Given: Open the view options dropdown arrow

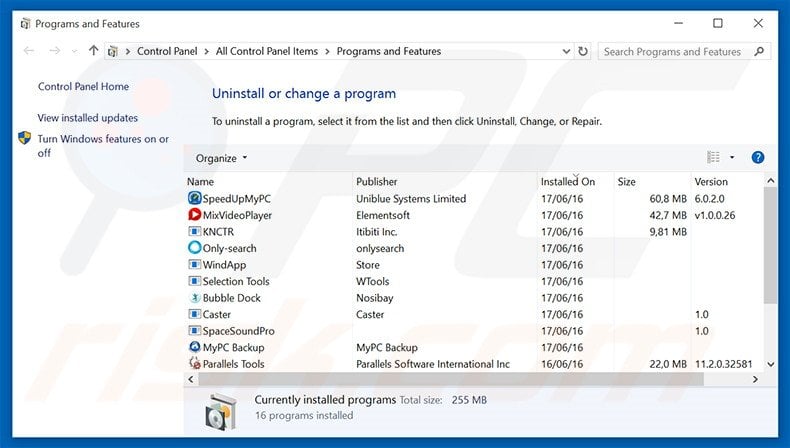Looking at the screenshot, I should (732, 157).
